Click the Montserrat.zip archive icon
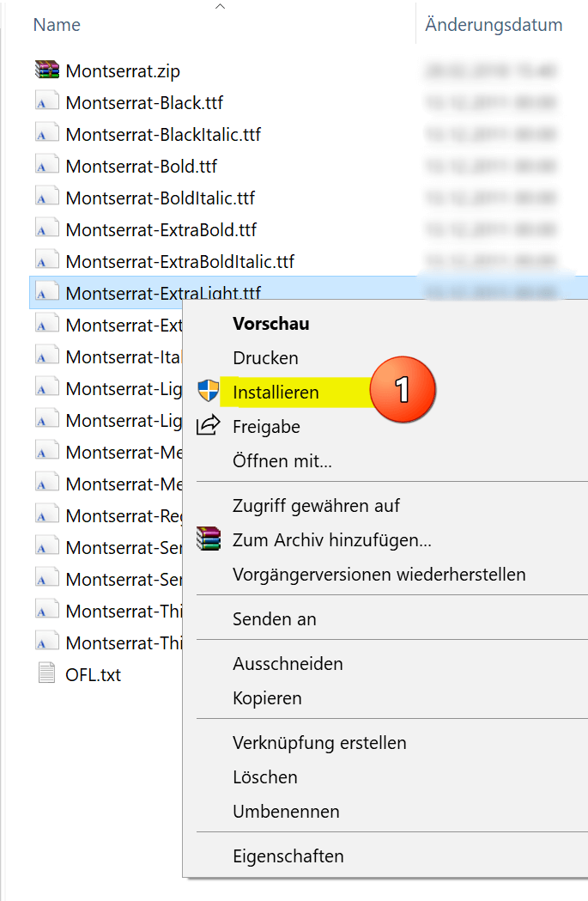This screenshot has height=901, width=588. click(x=46, y=70)
